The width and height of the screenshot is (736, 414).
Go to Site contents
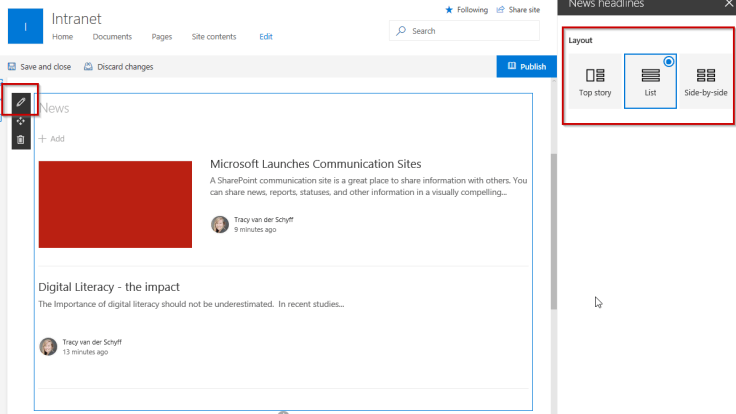point(214,37)
